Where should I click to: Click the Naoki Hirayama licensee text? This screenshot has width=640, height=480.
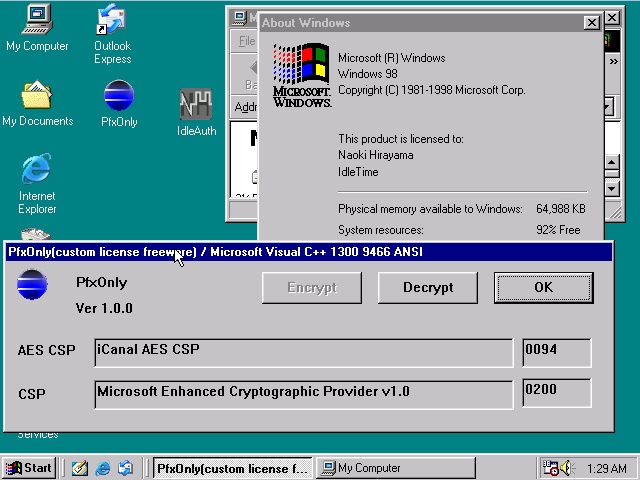point(376,155)
